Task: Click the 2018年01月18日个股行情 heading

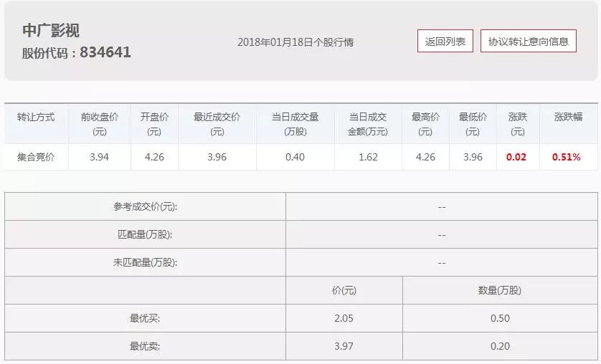Action: click(295, 42)
